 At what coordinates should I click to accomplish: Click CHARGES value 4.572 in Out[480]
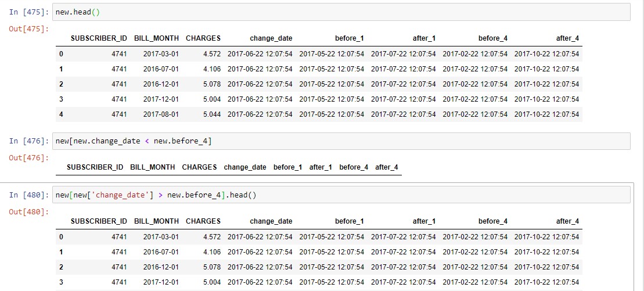pyautogui.click(x=212, y=237)
